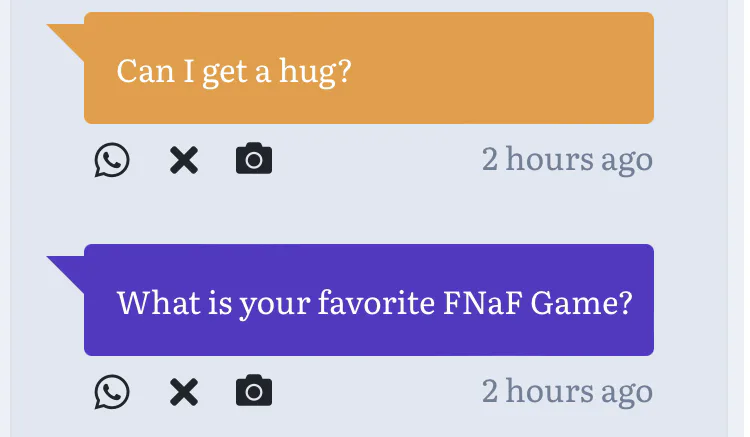The image size is (750, 437).
Task: Click the word "favorite" in the purple bubble
Action: 374,302
